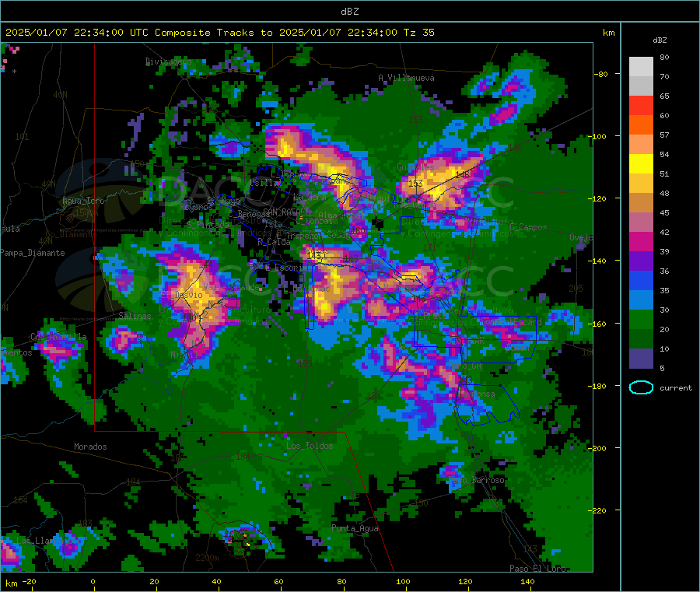The width and height of the screenshot is (700, 592).
Task: Select the 'El_Nasvio' place label
Action: tap(182, 295)
